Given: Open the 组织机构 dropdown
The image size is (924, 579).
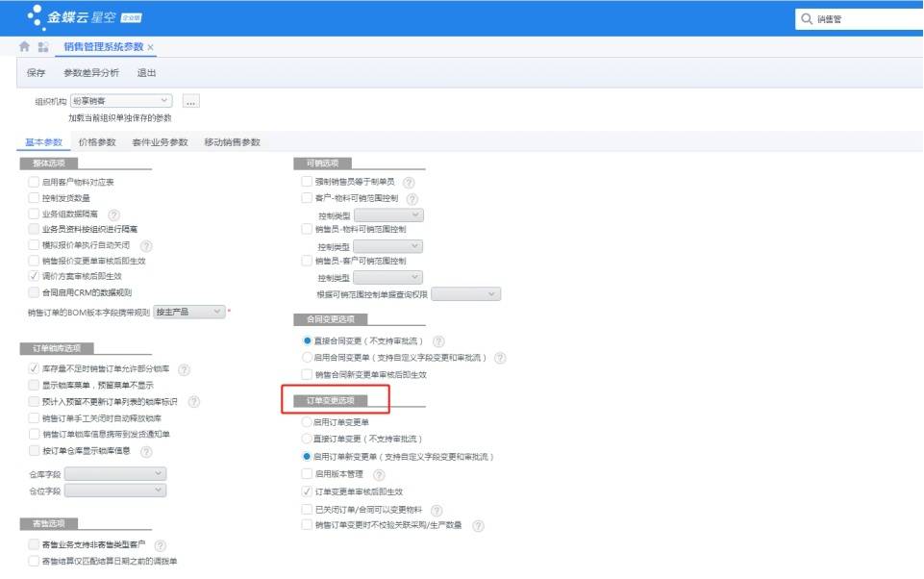Looking at the screenshot, I should point(121,101).
